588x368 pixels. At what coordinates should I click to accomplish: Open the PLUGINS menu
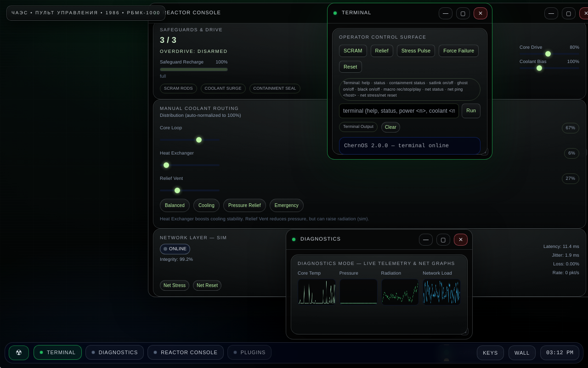point(249,352)
